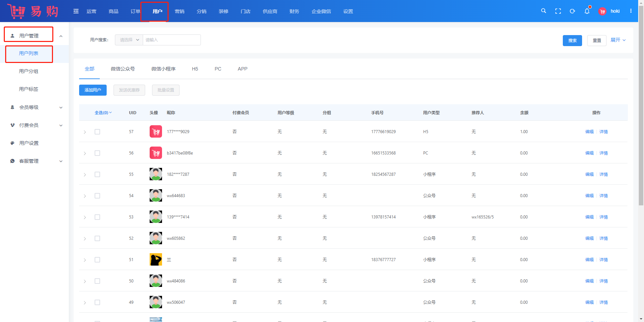This screenshot has width=644, height=322.
Task: Open the vertical three-dot more menu
Action: coord(631,11)
